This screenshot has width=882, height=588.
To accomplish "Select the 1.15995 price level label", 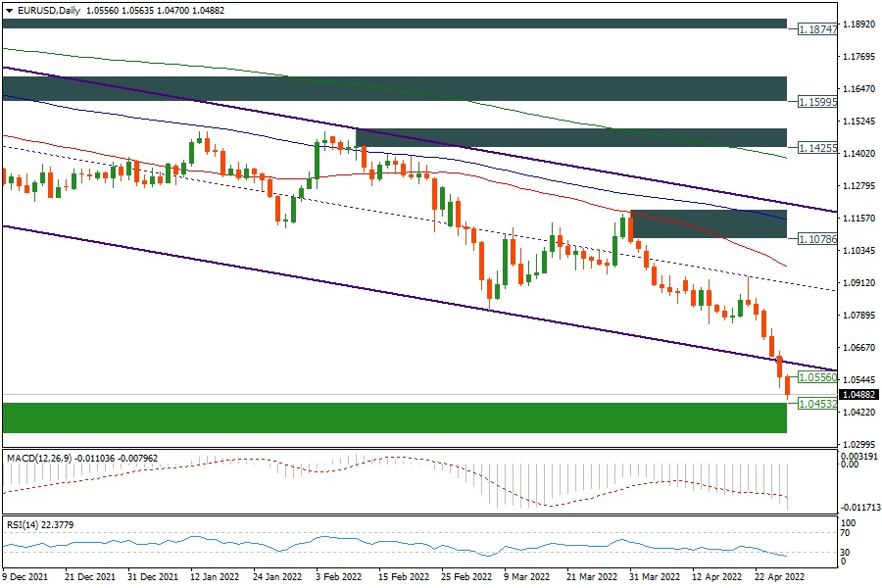I will coord(815,101).
